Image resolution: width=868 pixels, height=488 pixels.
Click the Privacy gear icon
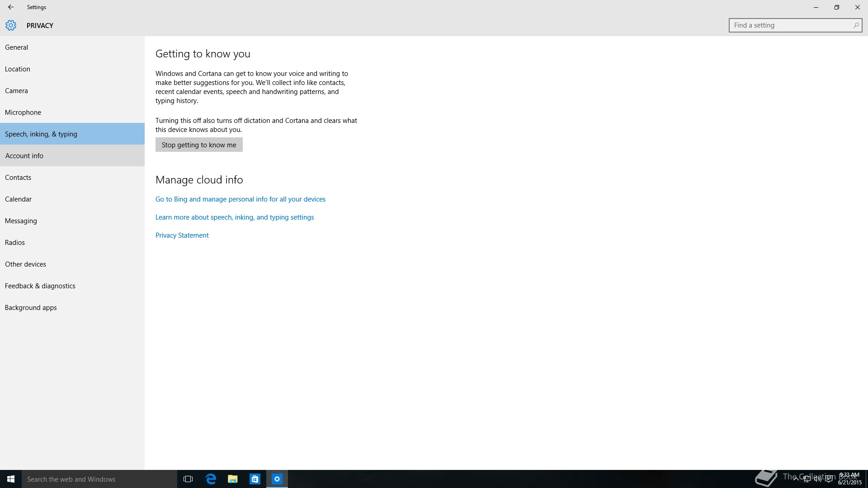tap(11, 25)
